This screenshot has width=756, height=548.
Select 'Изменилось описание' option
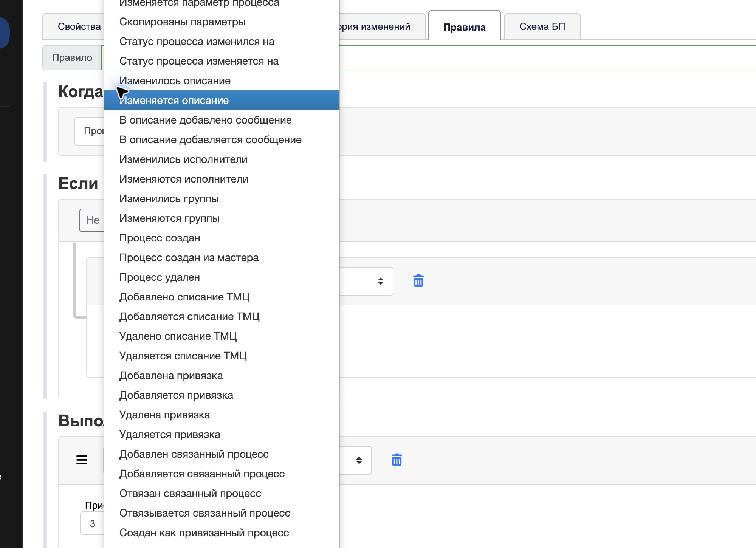click(222, 80)
